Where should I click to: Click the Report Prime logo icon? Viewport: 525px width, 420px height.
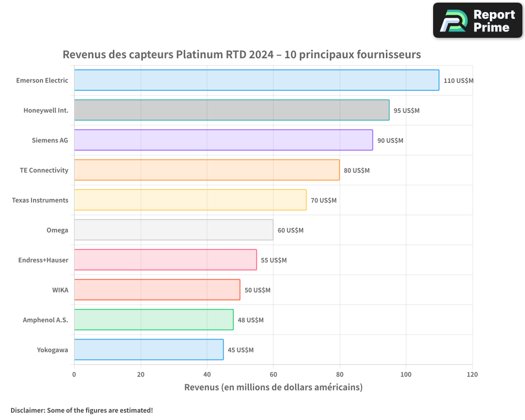(451, 20)
